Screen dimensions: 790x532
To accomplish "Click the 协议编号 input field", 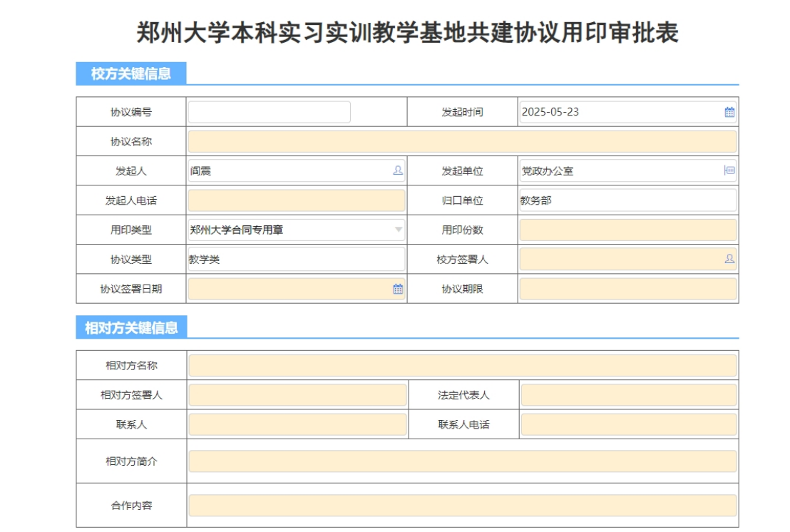I will click(269, 112).
